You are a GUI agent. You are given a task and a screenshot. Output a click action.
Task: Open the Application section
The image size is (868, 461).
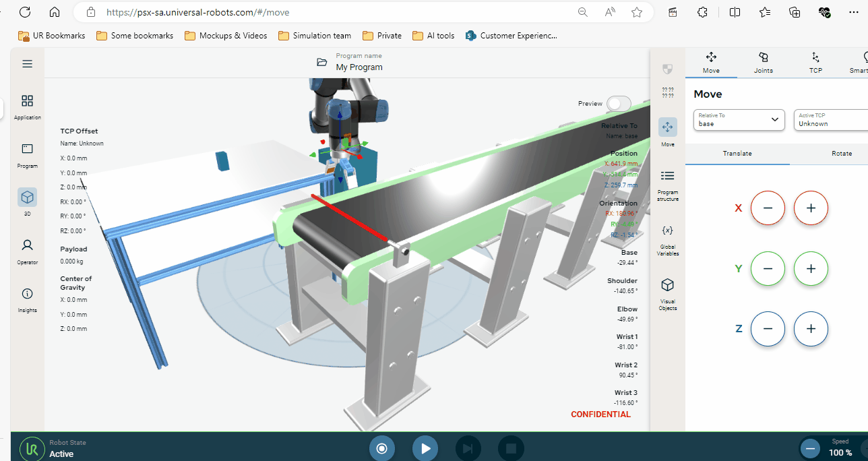pyautogui.click(x=27, y=106)
